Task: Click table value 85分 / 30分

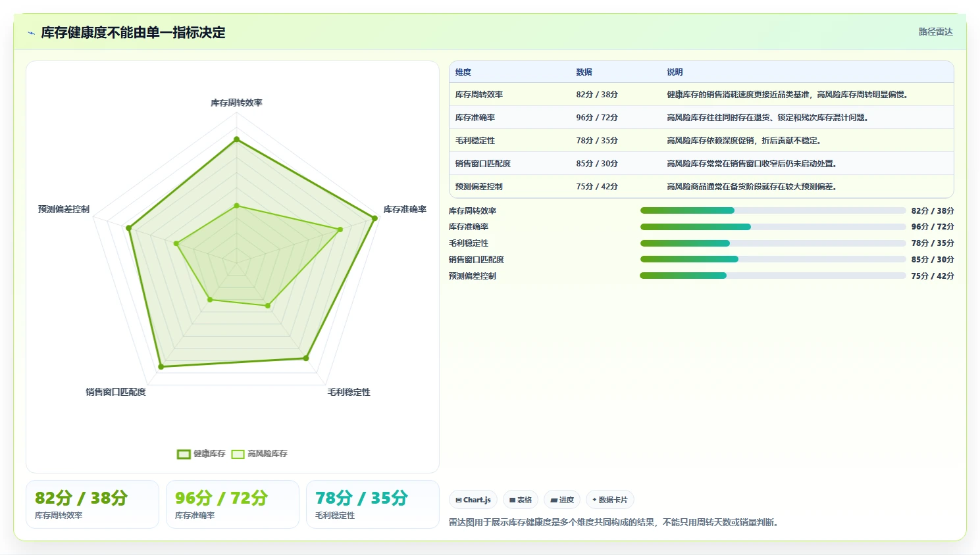Action: (x=597, y=164)
